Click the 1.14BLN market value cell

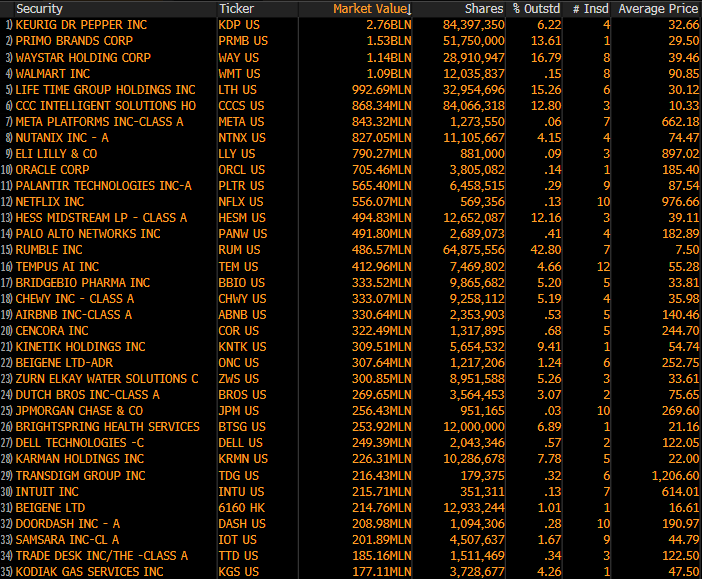pyautogui.click(x=389, y=57)
